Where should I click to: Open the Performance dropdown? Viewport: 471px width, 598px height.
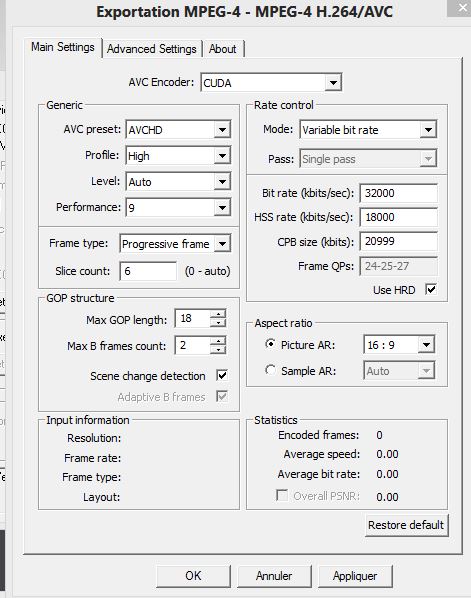pyautogui.click(x=178, y=207)
